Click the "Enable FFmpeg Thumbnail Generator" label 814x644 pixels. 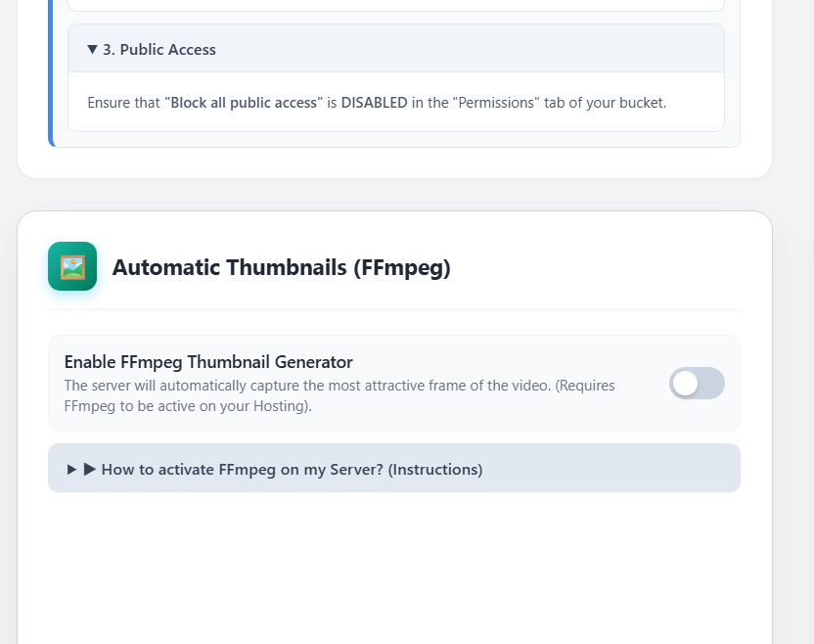click(x=208, y=362)
